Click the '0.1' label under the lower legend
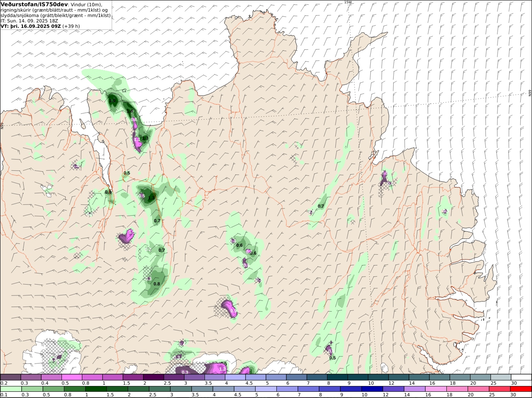This screenshot has width=532, height=398. 4,395
